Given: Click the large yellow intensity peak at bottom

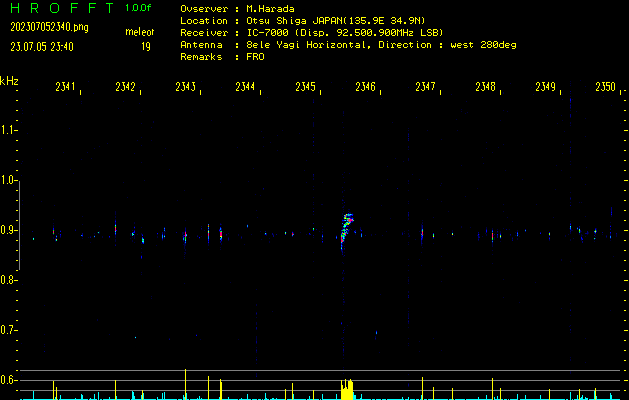Looking at the screenshot, I should tap(347, 390).
